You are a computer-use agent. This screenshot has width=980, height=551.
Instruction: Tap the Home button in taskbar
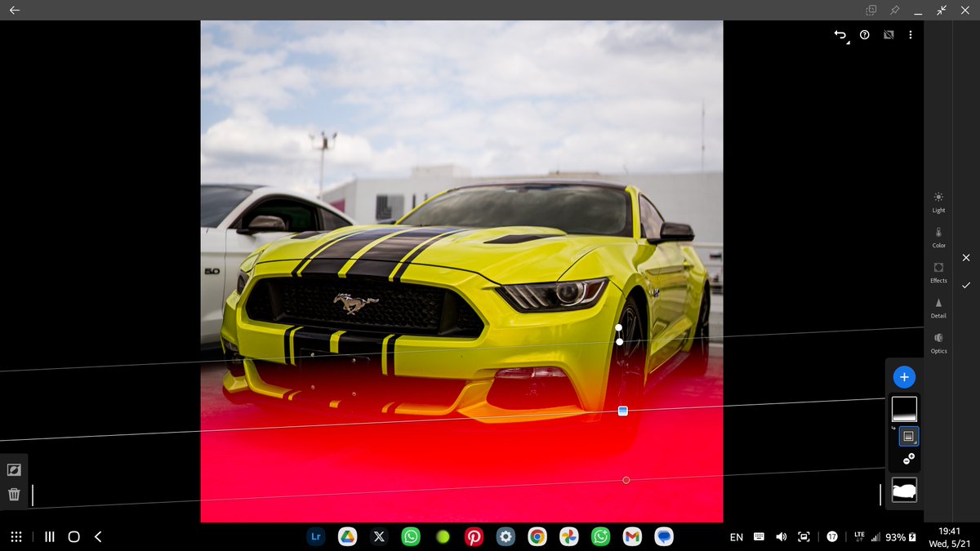[74, 537]
